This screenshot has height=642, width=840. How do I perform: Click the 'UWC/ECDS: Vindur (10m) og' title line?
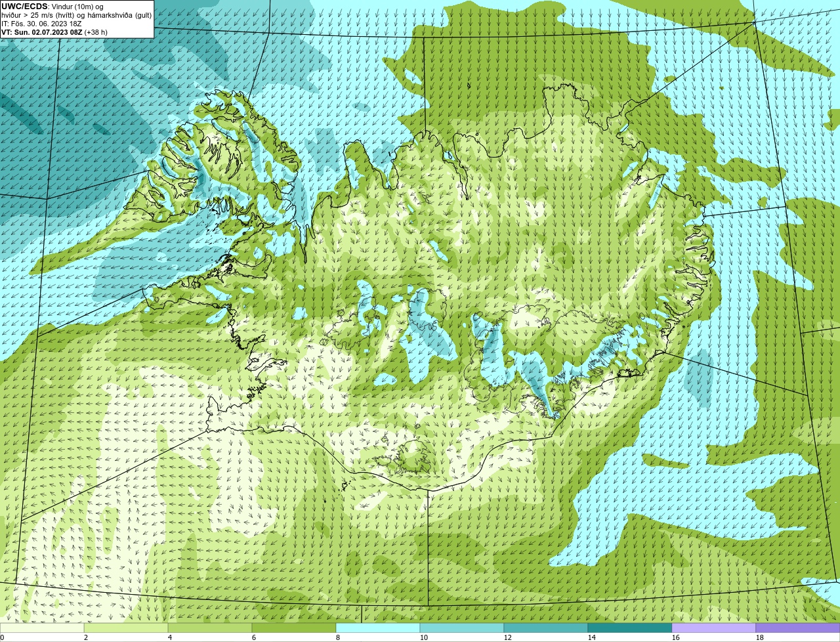(x=52, y=7)
